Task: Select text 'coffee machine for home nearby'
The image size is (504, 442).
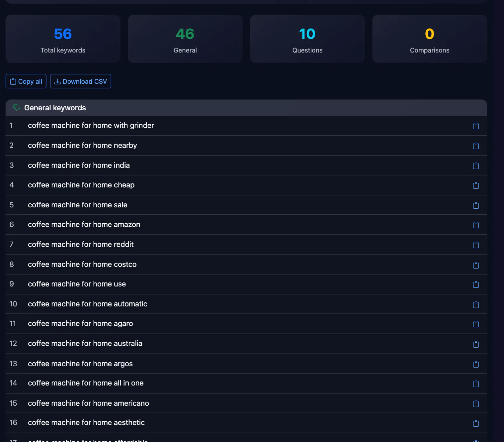Action: 82,146
